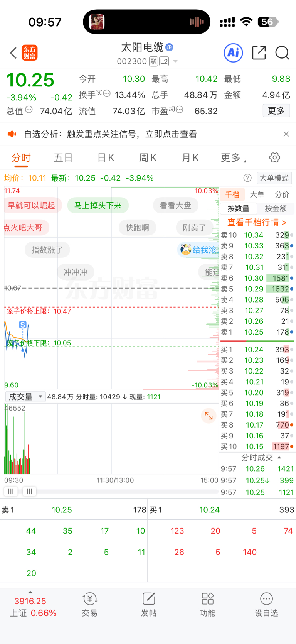Select the 卖6 10.30 order row

(x=257, y=278)
